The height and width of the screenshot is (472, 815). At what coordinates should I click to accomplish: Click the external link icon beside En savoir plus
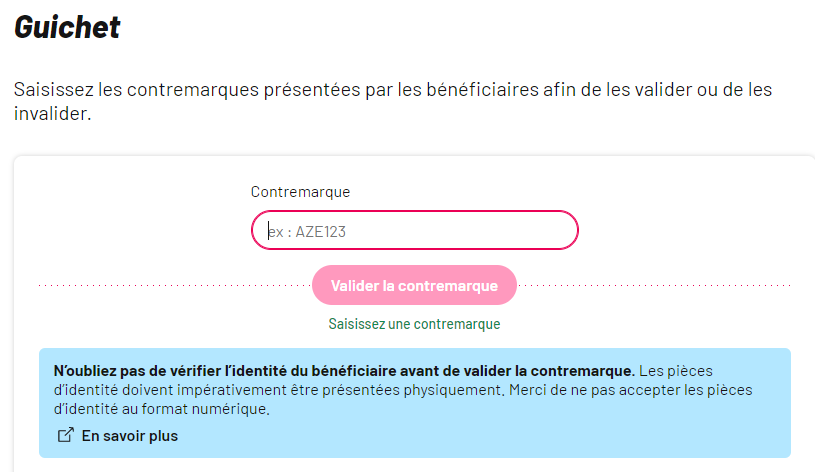tap(65, 435)
